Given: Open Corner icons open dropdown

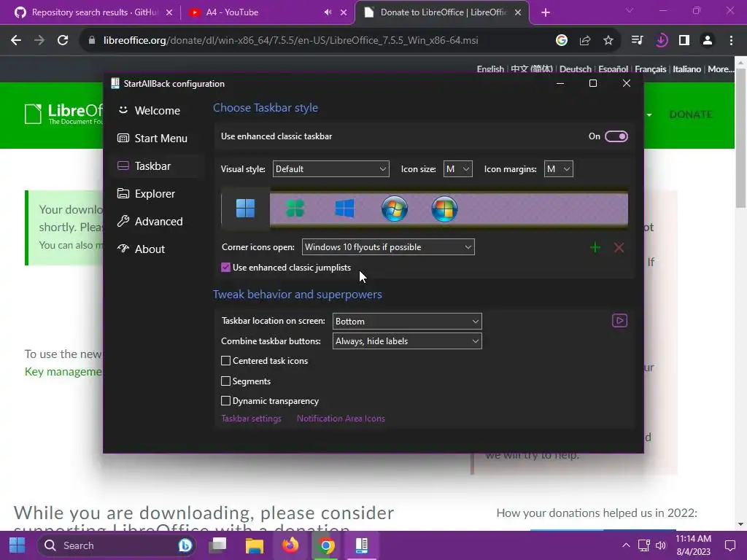Looking at the screenshot, I should point(388,247).
